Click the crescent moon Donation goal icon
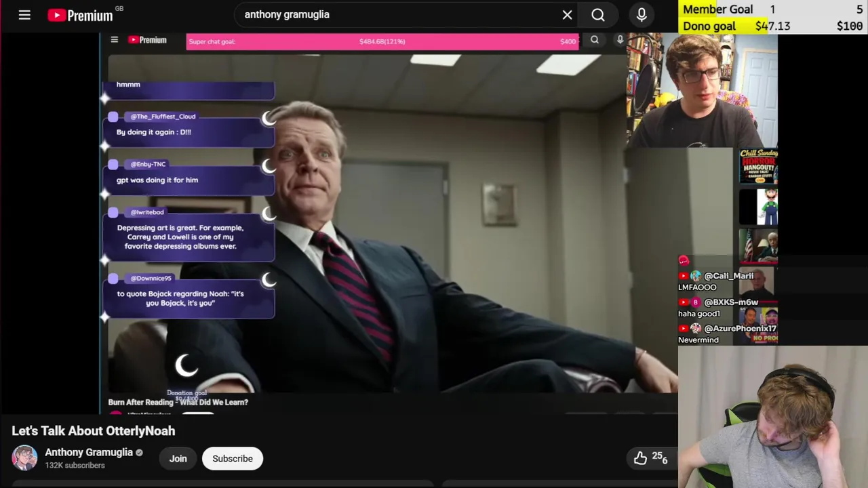Screen dimensions: 868x488 (186, 367)
